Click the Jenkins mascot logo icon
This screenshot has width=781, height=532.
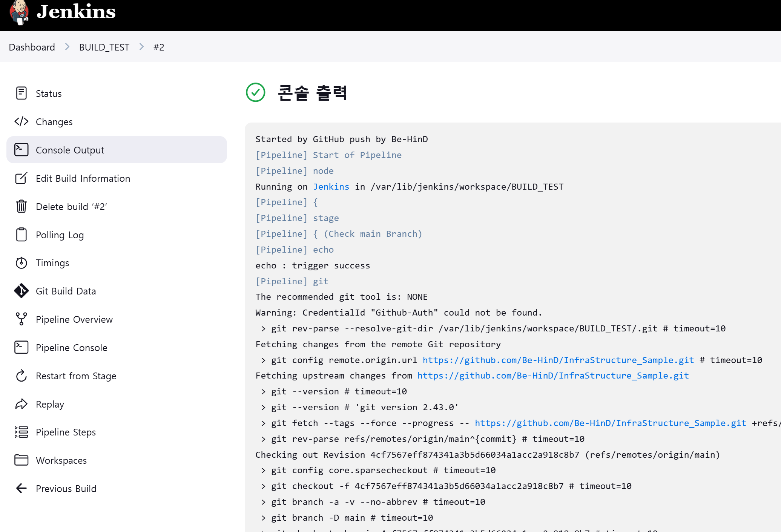[20, 12]
